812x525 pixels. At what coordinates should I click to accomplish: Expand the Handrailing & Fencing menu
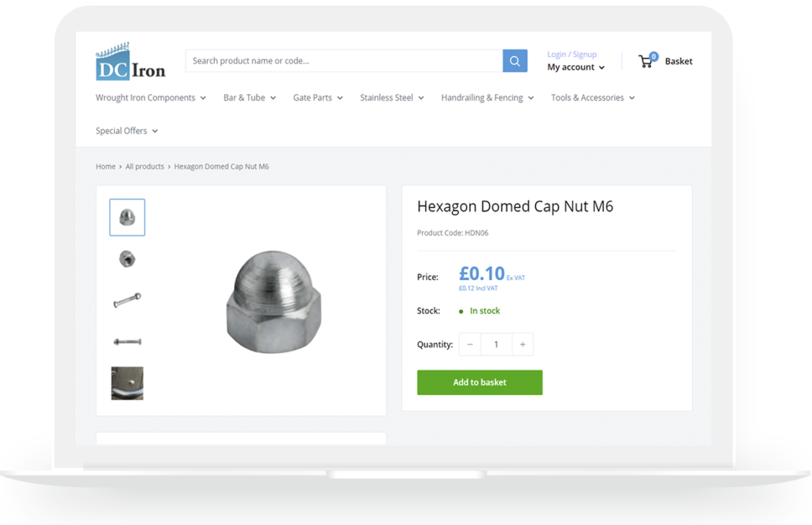[x=487, y=98]
